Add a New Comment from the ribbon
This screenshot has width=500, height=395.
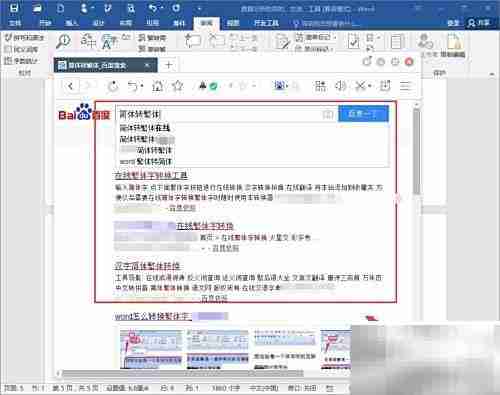point(193,41)
